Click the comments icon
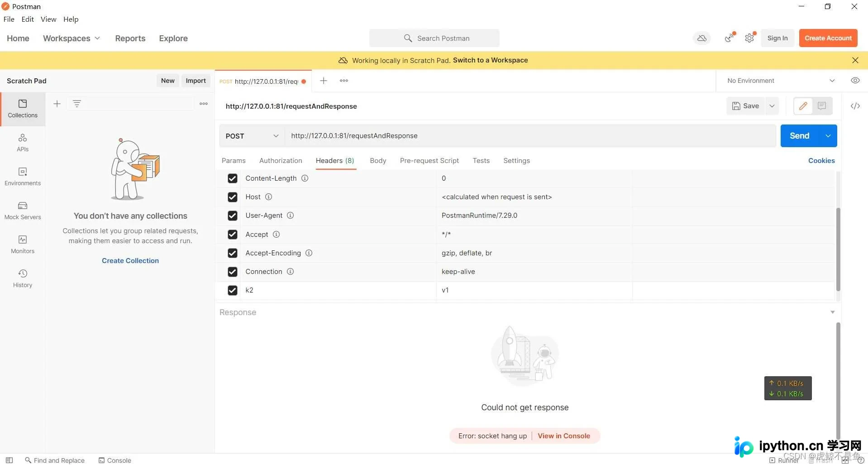The height and width of the screenshot is (465, 868). 822,106
